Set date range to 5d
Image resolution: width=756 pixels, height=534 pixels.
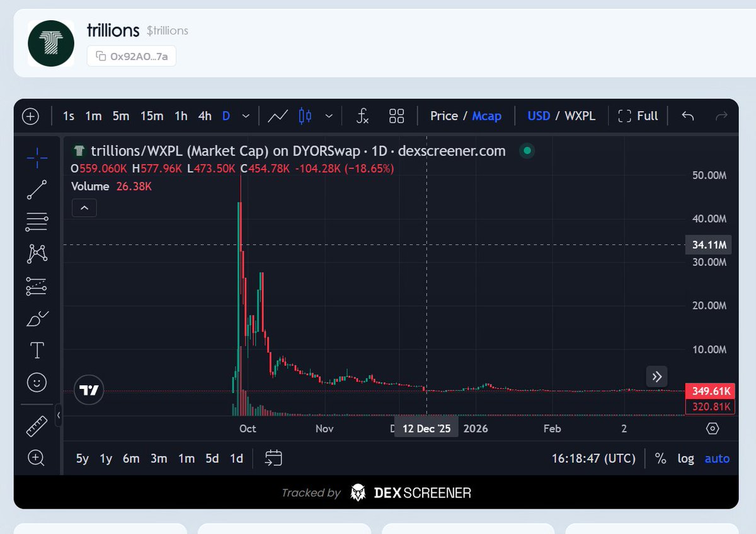(212, 458)
